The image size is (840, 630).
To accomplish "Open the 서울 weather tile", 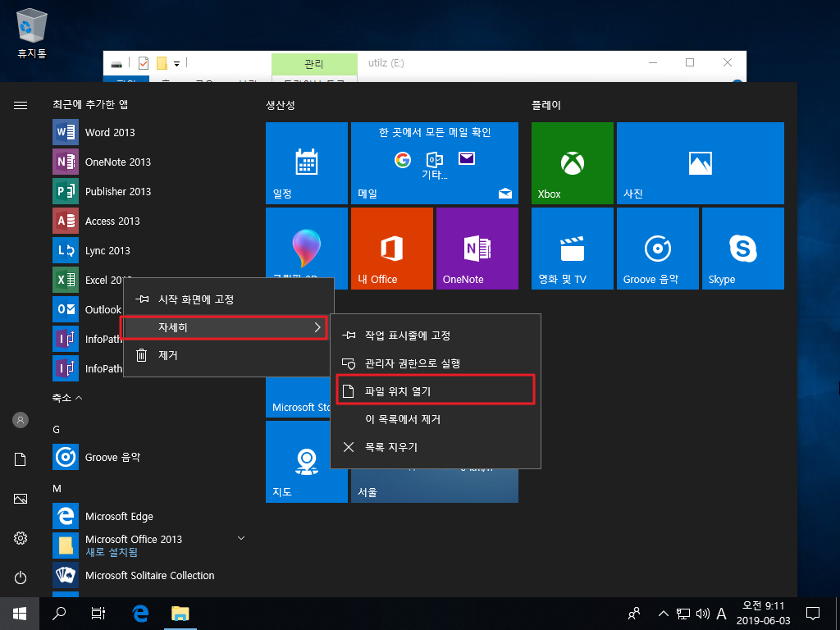I will pyautogui.click(x=435, y=486).
